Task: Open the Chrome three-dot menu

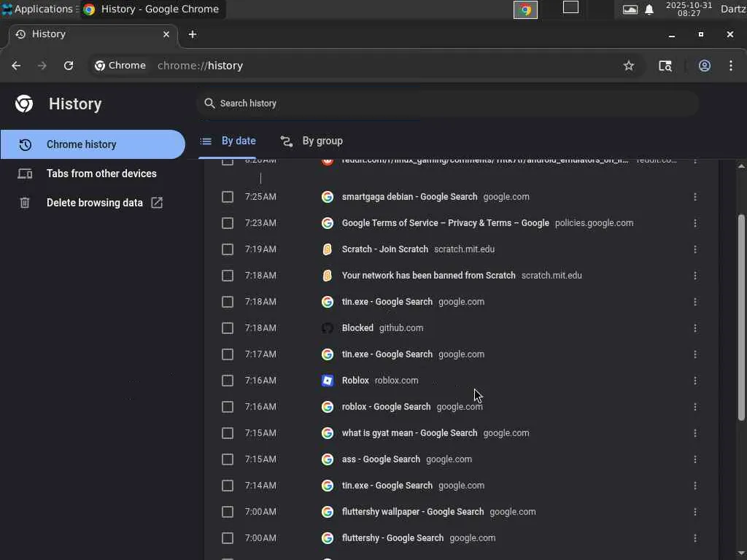Action: 731,66
